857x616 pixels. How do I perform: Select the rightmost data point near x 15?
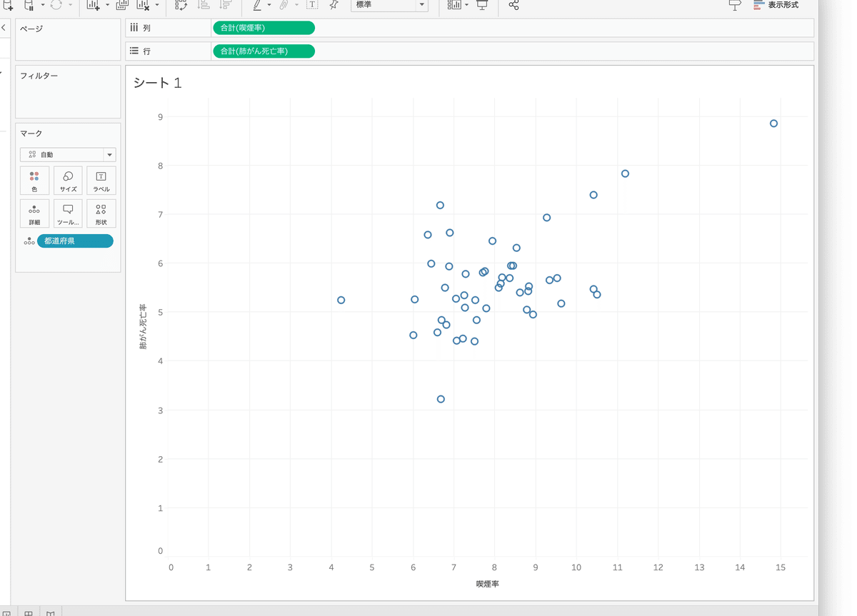point(773,123)
